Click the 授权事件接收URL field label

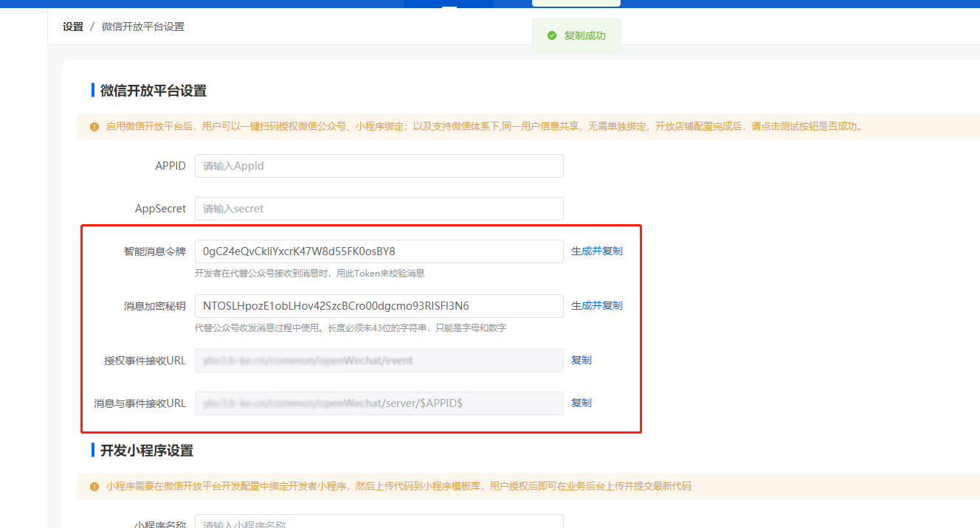click(145, 361)
